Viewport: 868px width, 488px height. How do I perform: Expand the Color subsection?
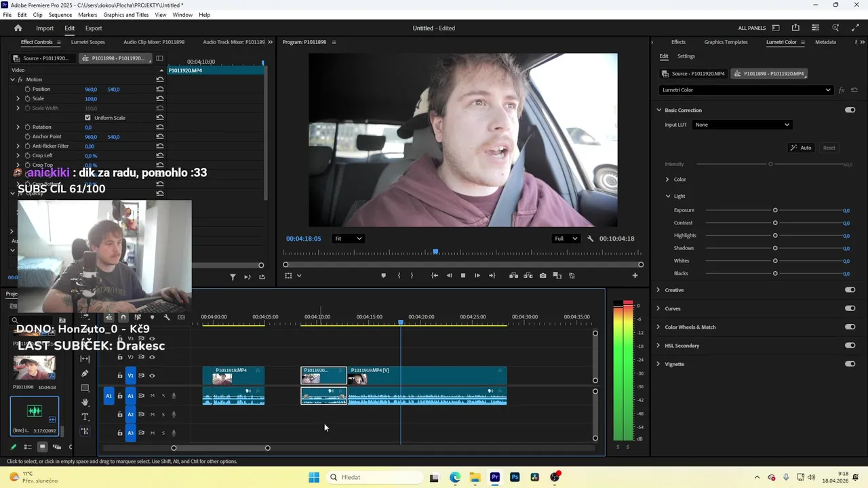point(667,180)
